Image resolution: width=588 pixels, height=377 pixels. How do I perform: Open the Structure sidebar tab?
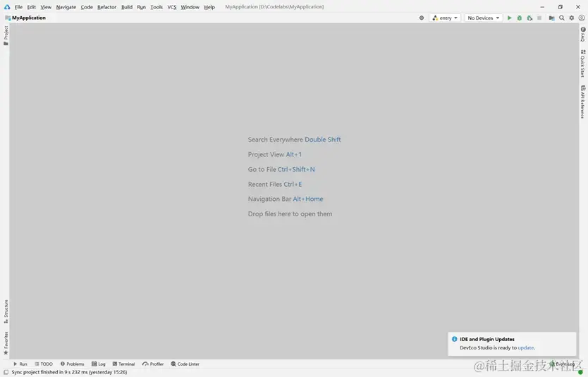click(x=6, y=311)
